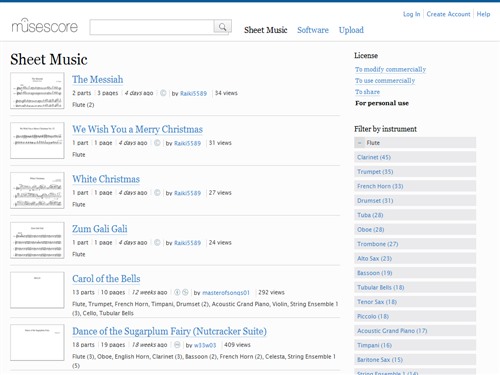Click author masterofsongs01
500x375 pixels.
coord(226,293)
